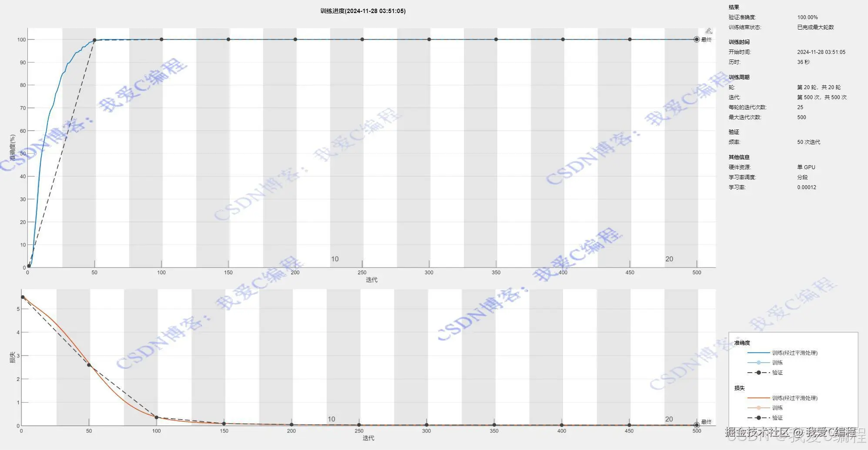Select accuracy validation point at iteration 450
The image size is (868, 450).
click(x=630, y=40)
